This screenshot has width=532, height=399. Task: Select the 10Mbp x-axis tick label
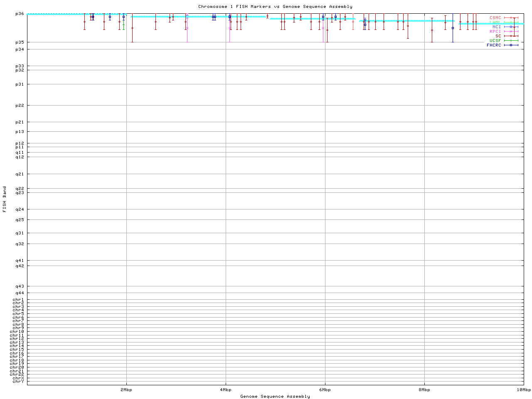coord(524,390)
